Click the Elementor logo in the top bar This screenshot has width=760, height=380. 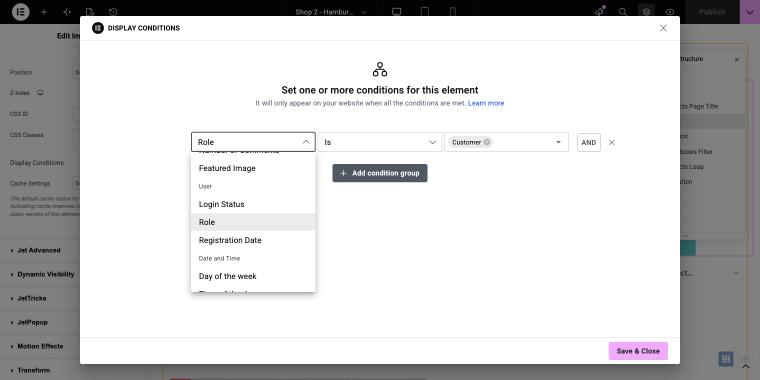[20, 12]
